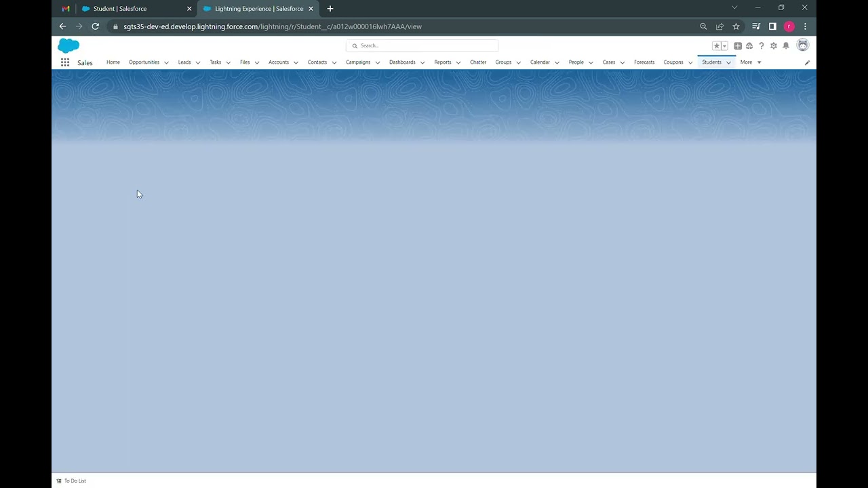Open the Salesforce Help question mark
The image size is (868, 488).
click(x=762, y=46)
